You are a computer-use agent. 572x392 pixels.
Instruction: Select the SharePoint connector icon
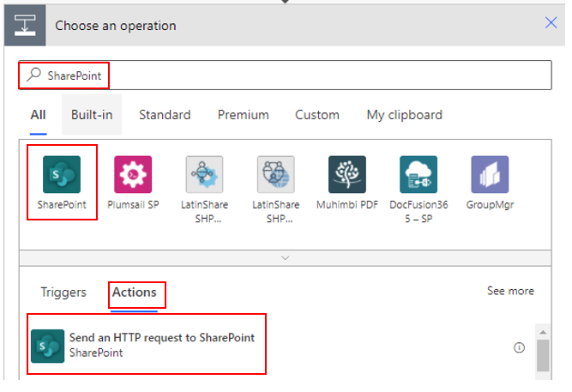[x=62, y=174]
